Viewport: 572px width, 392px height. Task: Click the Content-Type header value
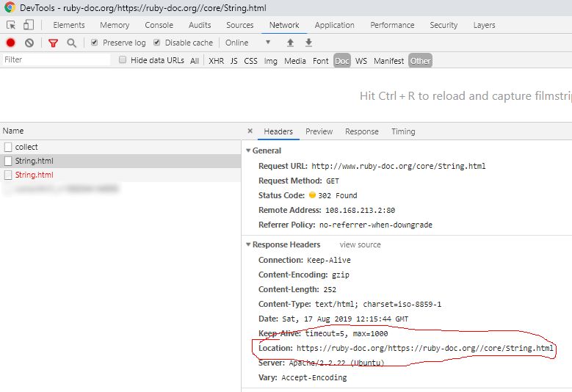pyautogui.click(x=378, y=304)
